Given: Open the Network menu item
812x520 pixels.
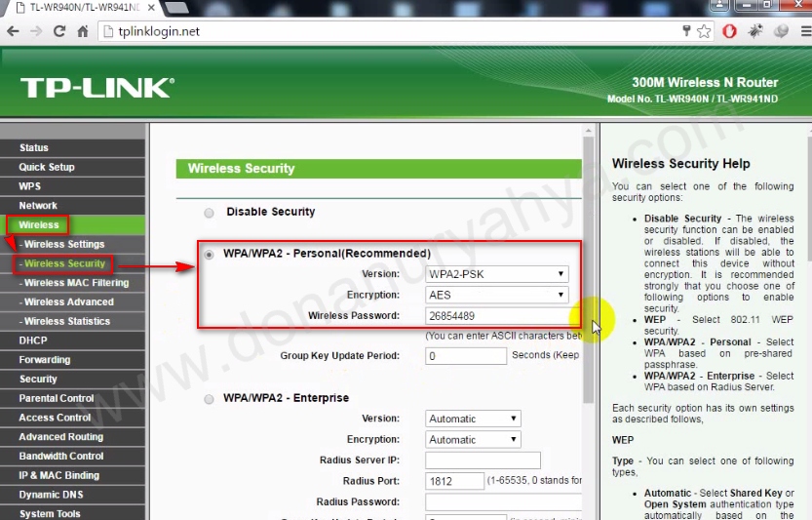Looking at the screenshot, I should 72,205.
